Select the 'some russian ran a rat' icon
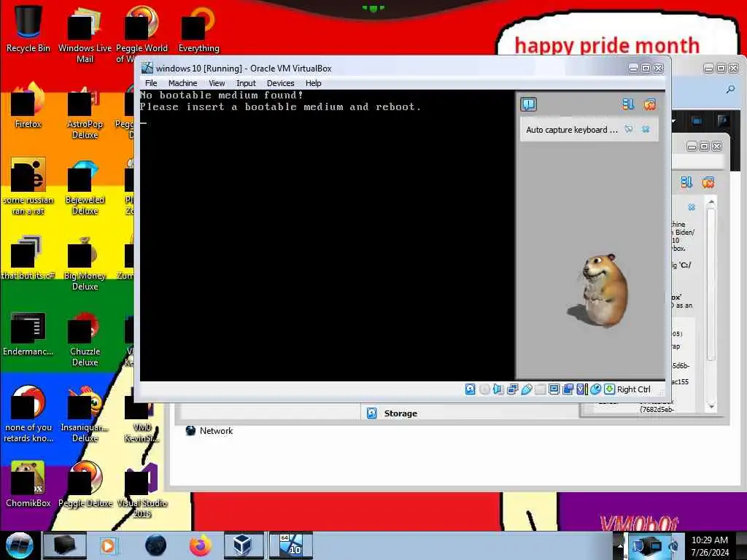747x560 pixels. click(28, 187)
